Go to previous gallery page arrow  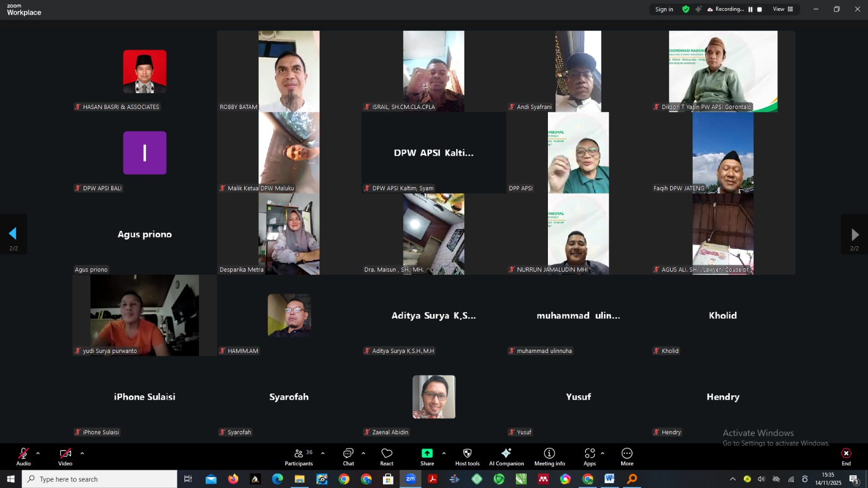pyautogui.click(x=13, y=234)
